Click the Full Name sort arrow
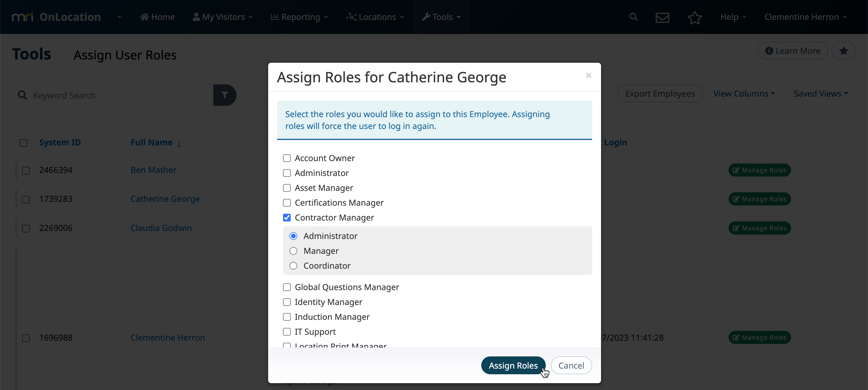This screenshot has width=868, height=390. [x=179, y=143]
